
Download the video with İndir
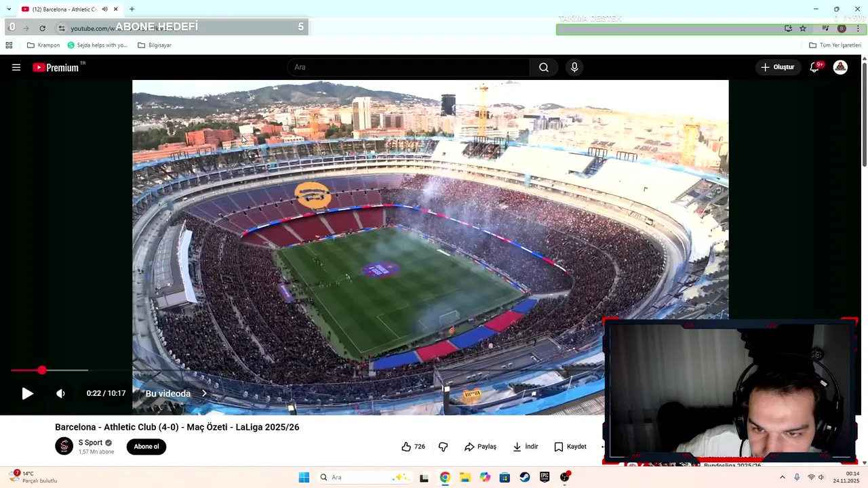pos(525,447)
